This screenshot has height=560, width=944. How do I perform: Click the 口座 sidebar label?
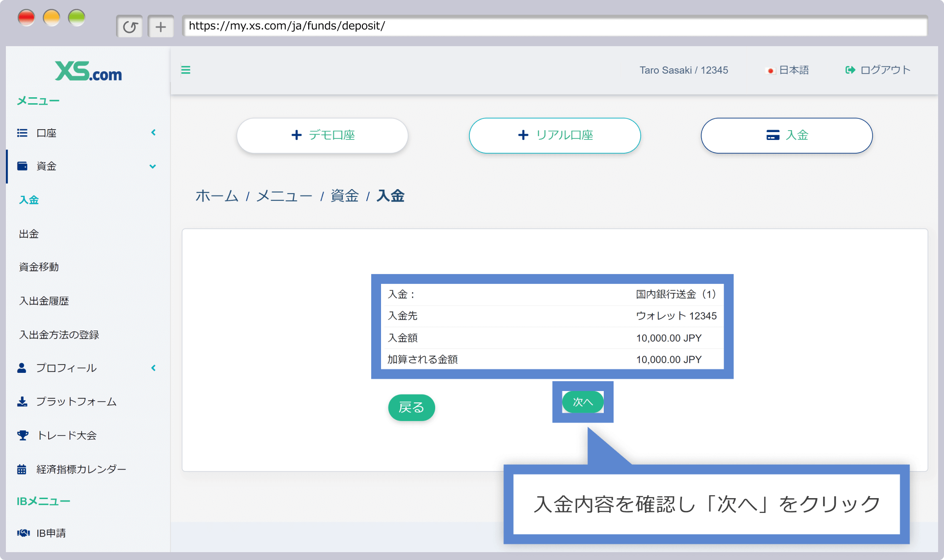47,133
